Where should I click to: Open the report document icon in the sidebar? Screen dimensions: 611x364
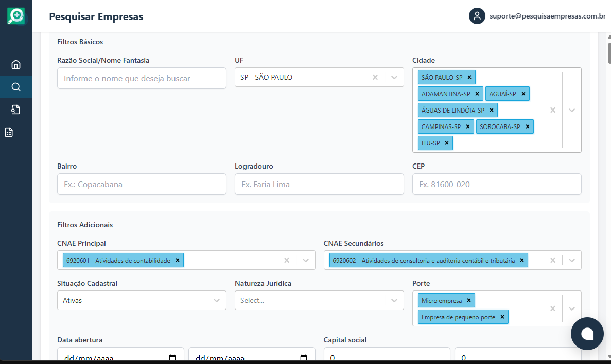click(x=16, y=132)
